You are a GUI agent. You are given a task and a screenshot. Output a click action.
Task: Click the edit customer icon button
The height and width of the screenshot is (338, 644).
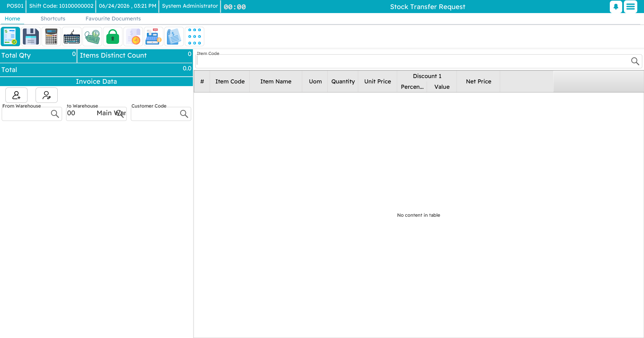pyautogui.click(x=47, y=95)
